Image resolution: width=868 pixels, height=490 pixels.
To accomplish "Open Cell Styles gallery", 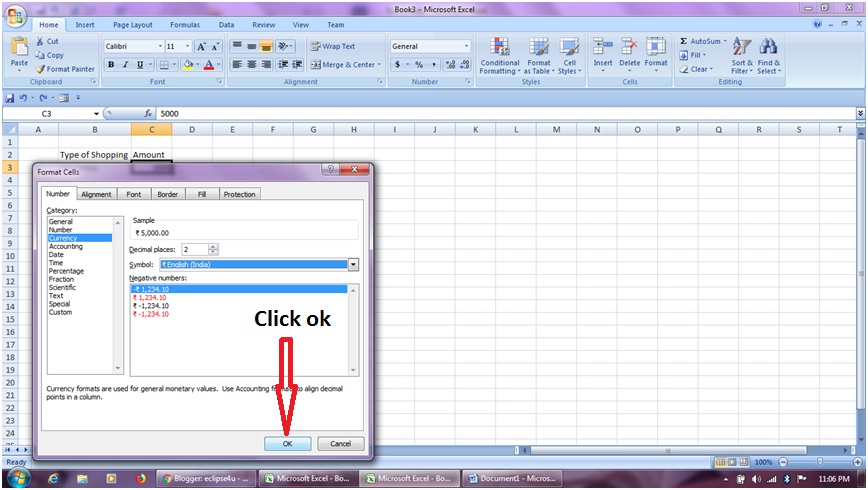I will [569, 55].
